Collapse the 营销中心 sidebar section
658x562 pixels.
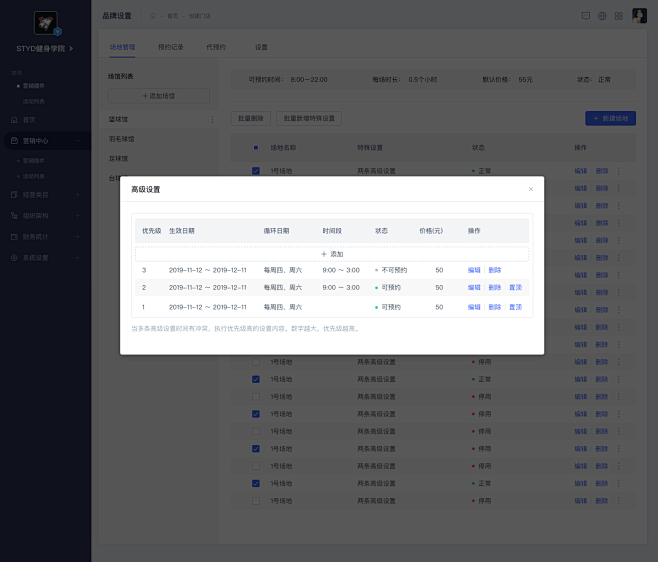pos(78,140)
